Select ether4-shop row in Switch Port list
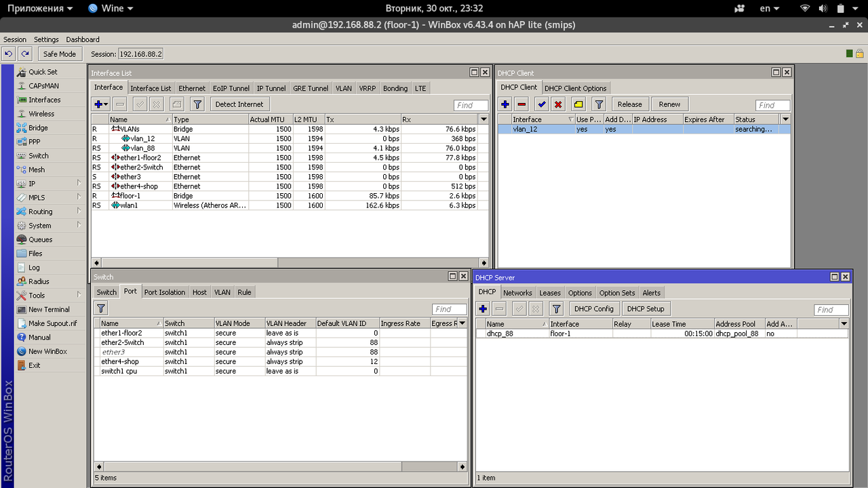 point(279,361)
